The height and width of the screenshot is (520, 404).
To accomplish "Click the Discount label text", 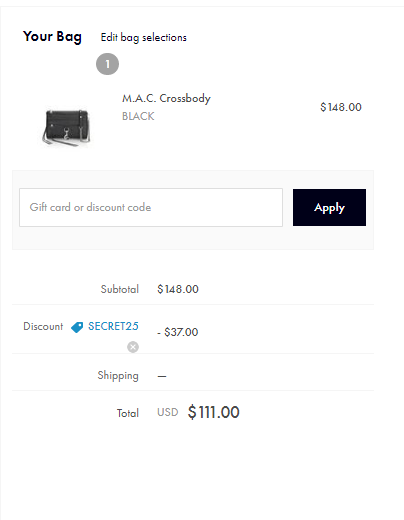I will 43,326.
